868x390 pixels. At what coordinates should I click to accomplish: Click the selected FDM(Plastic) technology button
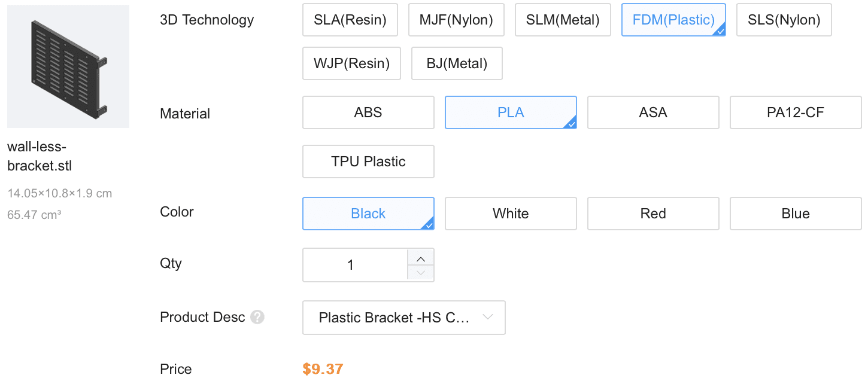click(673, 20)
